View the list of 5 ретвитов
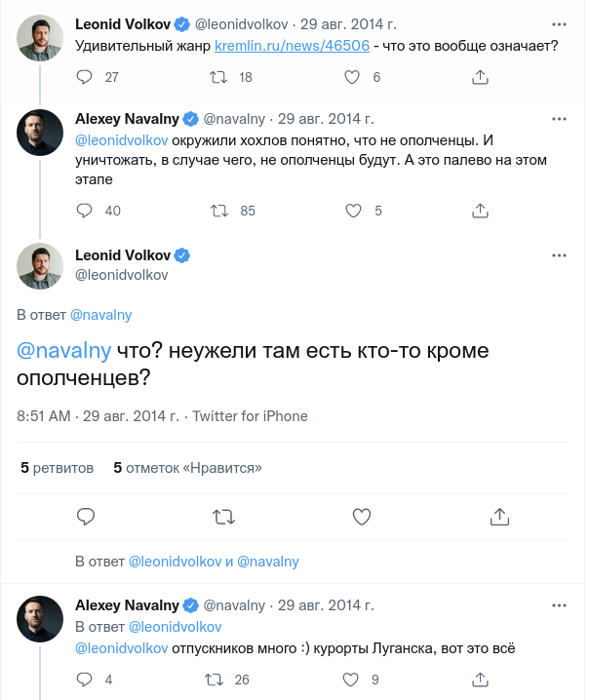This screenshot has width=590, height=700. coord(58,468)
